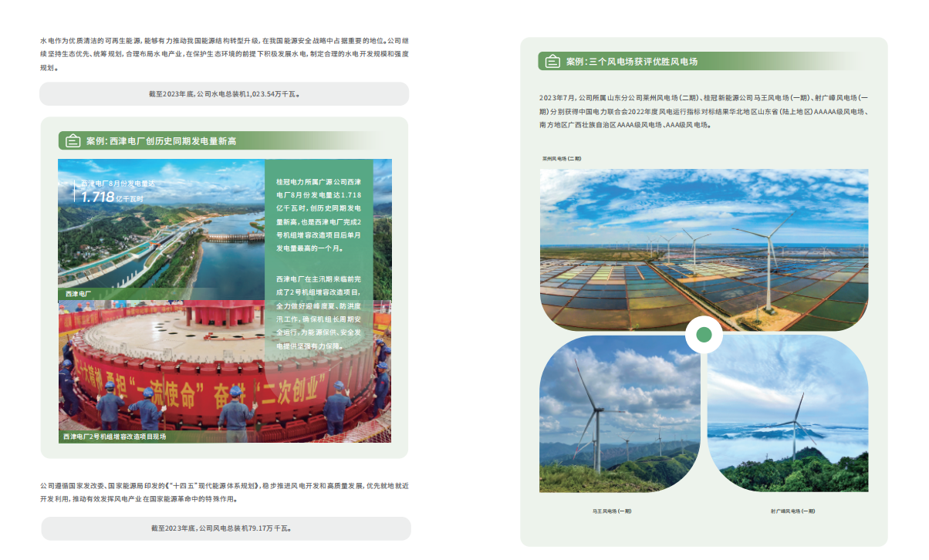Click the green circle dot between wind farm photos

(704, 335)
